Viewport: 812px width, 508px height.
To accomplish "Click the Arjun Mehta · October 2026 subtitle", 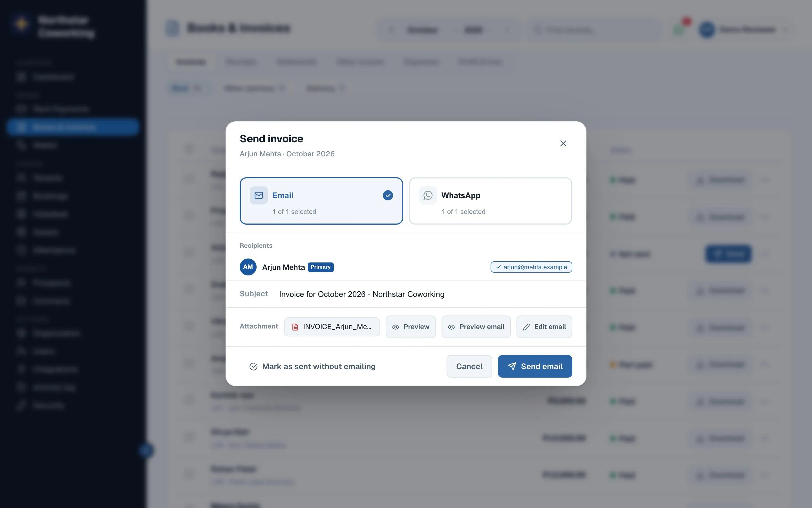I will [x=287, y=154].
